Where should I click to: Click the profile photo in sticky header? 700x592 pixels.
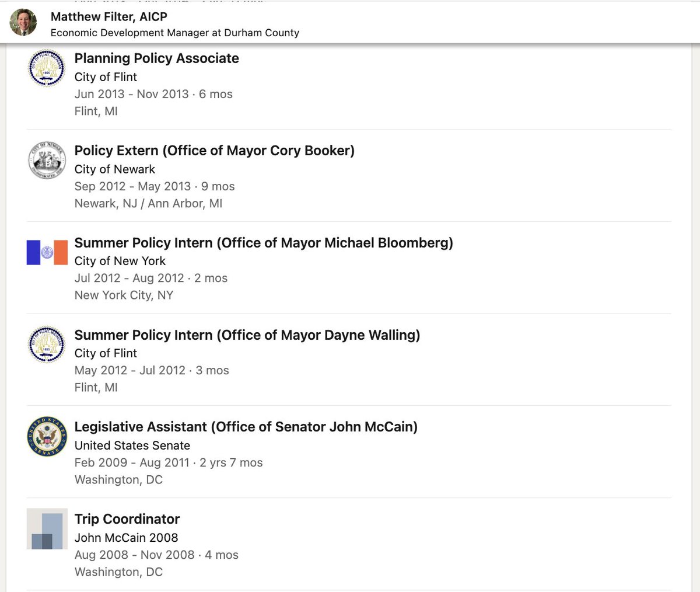(23, 23)
